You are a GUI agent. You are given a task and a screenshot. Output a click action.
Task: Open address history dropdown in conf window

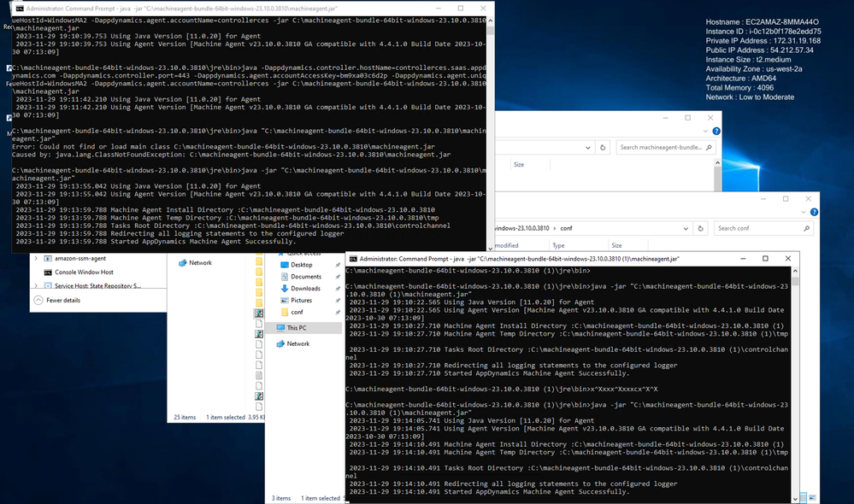(686, 228)
